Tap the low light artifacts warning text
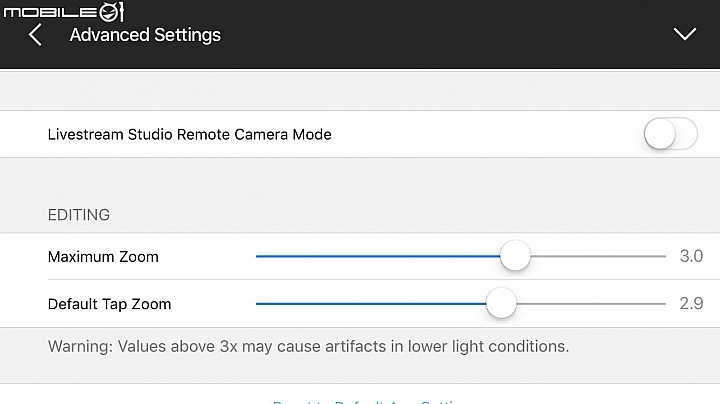 click(x=308, y=346)
